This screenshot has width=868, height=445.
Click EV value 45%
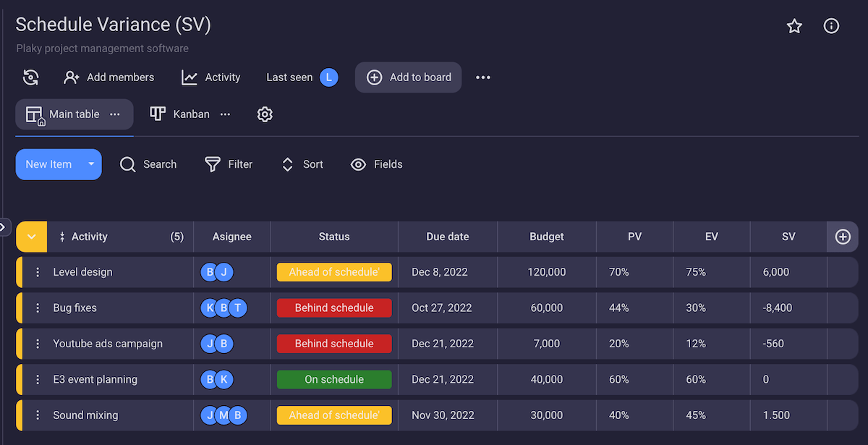[696, 415]
